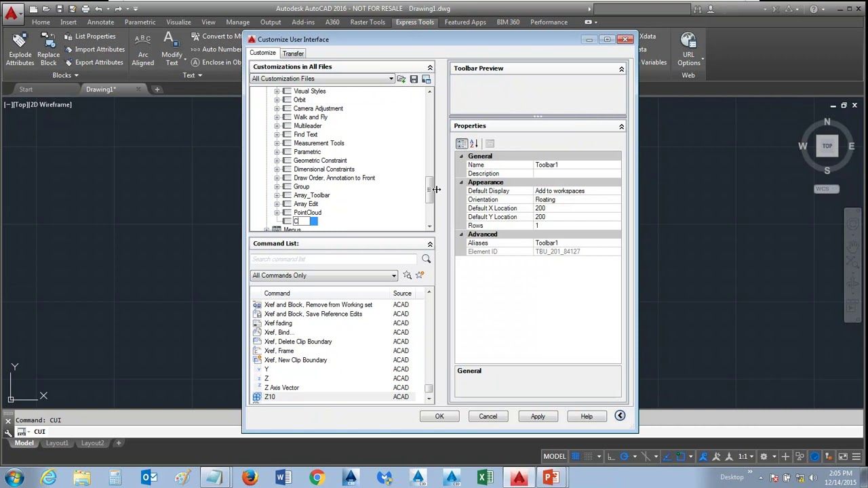Collapse the Command List pane
The width and height of the screenshot is (868, 488).
click(430, 244)
